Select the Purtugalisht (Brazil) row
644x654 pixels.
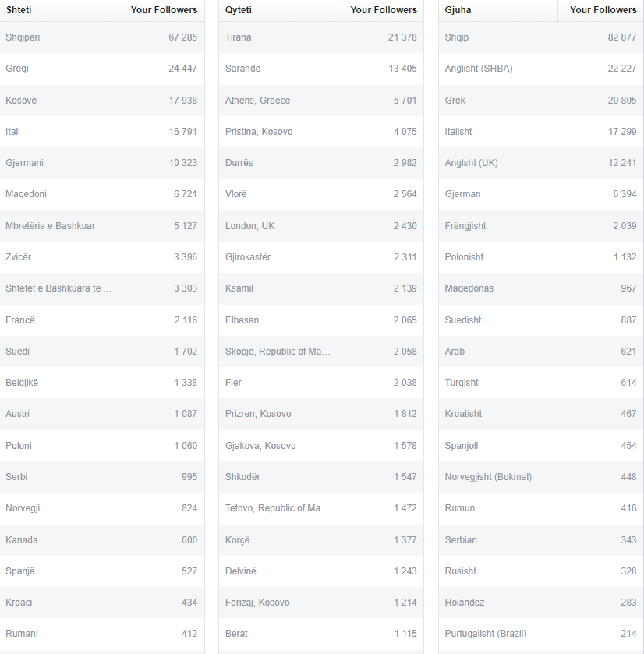coord(541,634)
